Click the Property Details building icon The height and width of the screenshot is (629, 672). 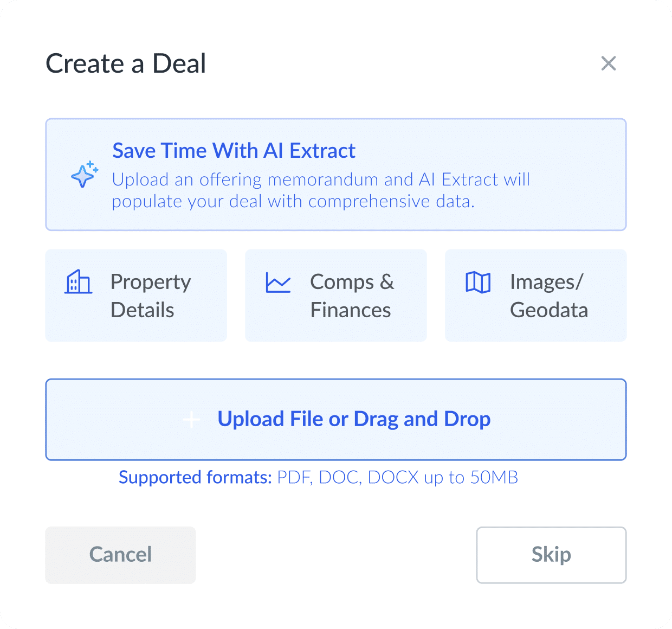[78, 282]
